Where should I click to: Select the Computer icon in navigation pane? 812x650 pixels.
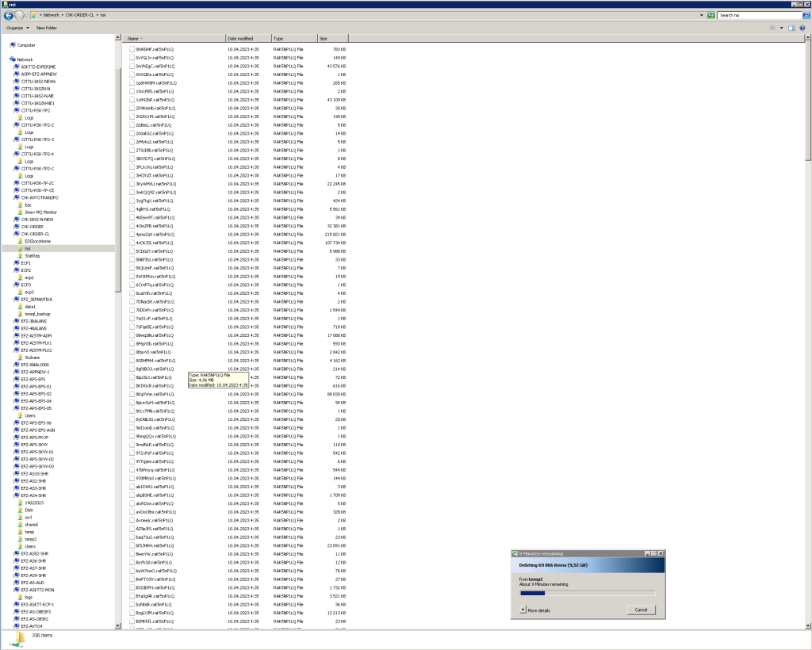point(13,45)
